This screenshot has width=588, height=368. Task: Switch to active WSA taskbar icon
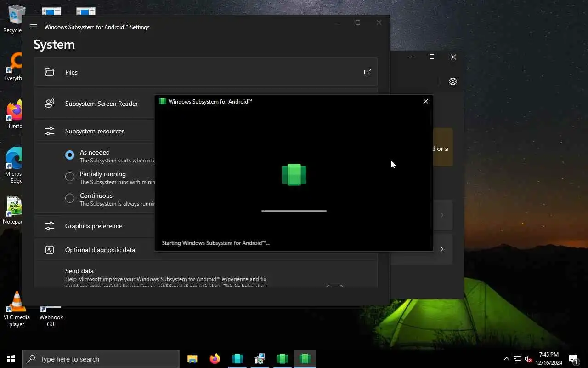[x=305, y=359]
